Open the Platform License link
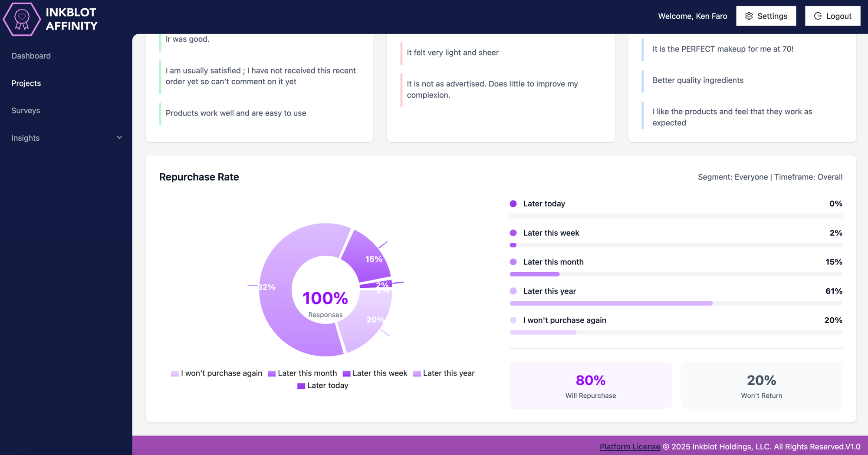Screen dimensions: 868x455 tap(629, 447)
